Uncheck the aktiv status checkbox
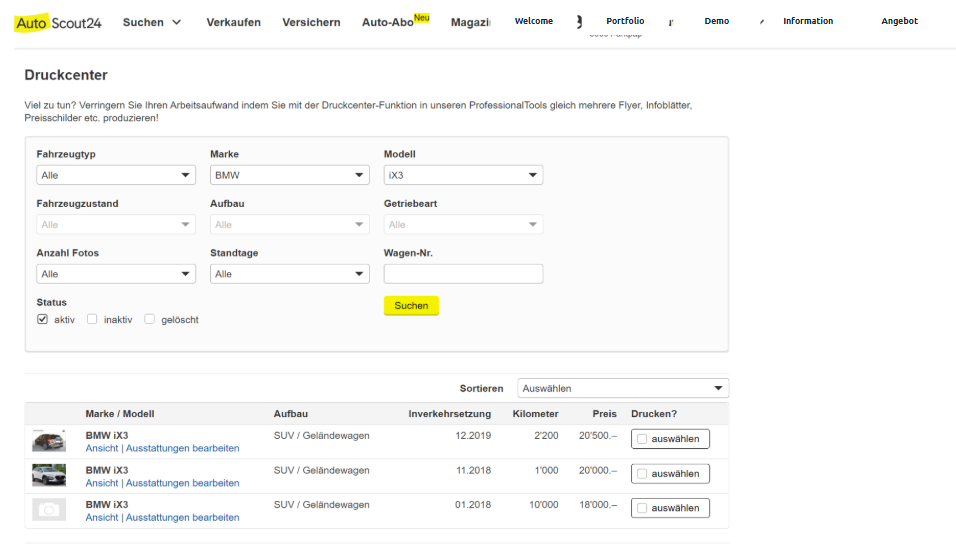Screen dimensions: 956x544 [42, 319]
